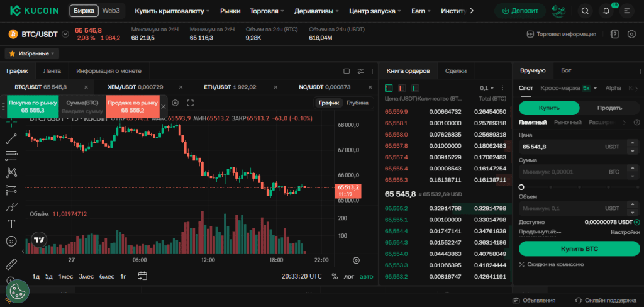The height and width of the screenshot is (307, 644).
Task: Select the Купить side toggle
Action: (549, 108)
